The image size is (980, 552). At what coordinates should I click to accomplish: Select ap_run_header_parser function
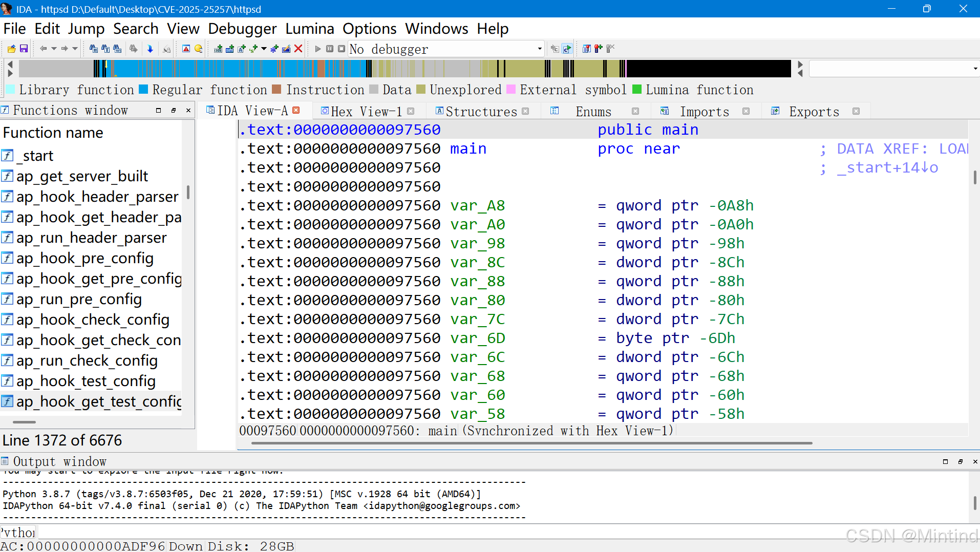[x=91, y=238]
